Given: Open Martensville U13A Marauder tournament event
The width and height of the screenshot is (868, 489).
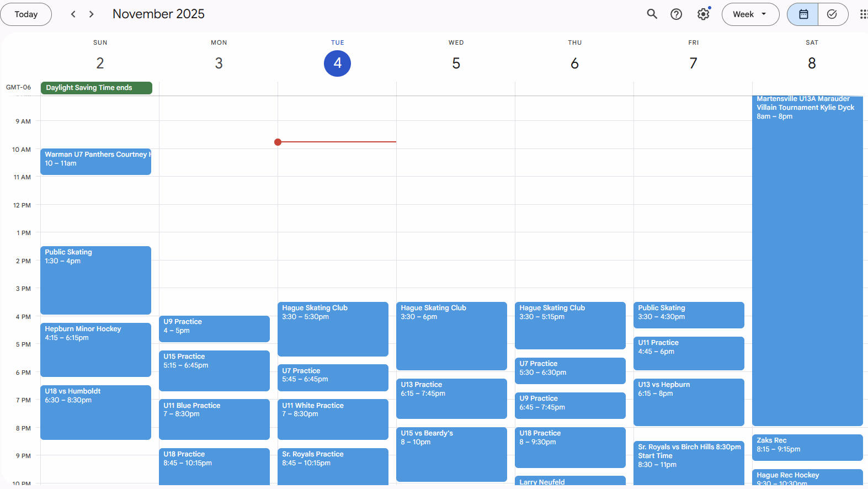Looking at the screenshot, I should [807, 259].
